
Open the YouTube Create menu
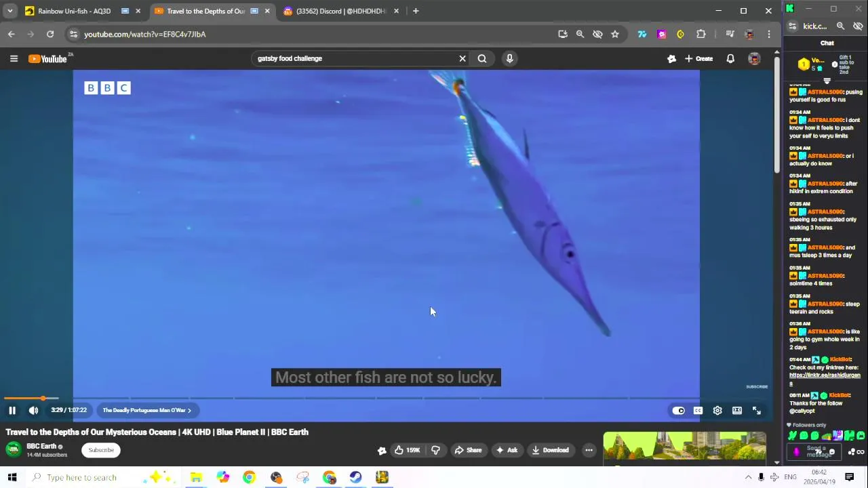point(698,59)
